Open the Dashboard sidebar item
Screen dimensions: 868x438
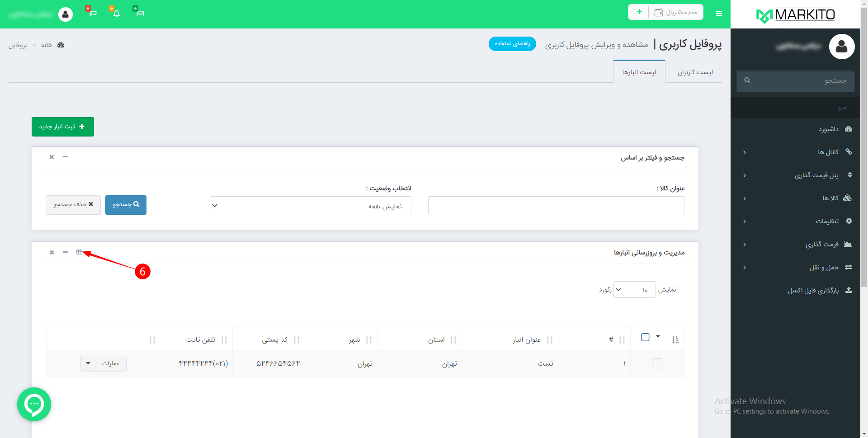[x=795, y=129]
